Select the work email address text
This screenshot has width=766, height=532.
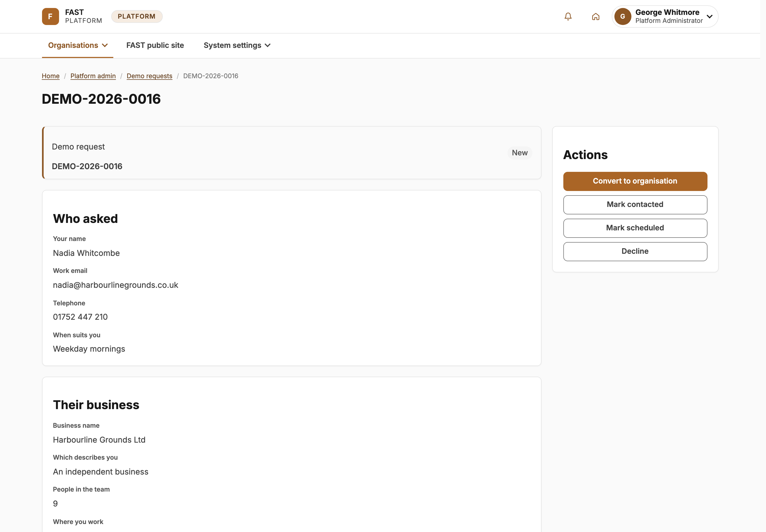(115, 285)
